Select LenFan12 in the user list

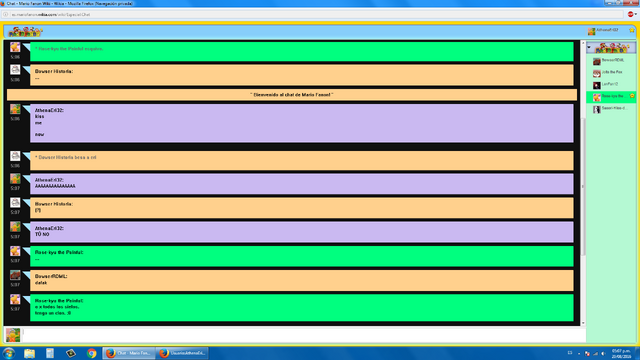(611, 85)
